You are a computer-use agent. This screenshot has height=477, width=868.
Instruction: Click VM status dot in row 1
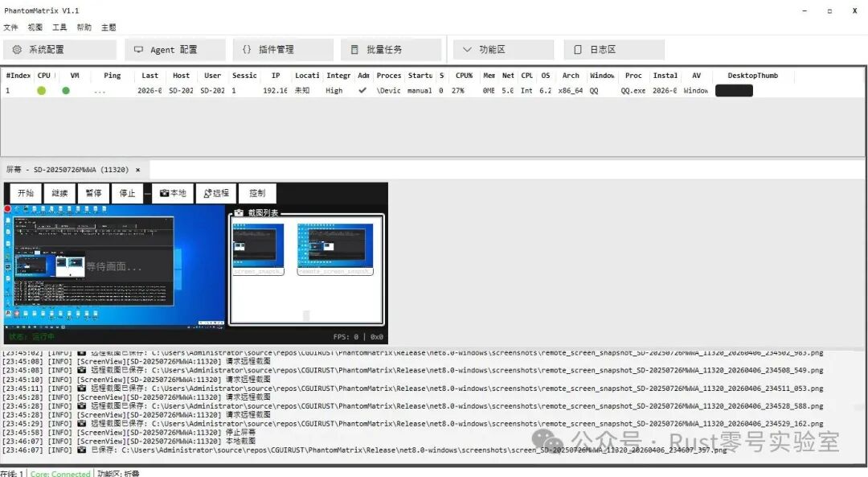(66, 90)
